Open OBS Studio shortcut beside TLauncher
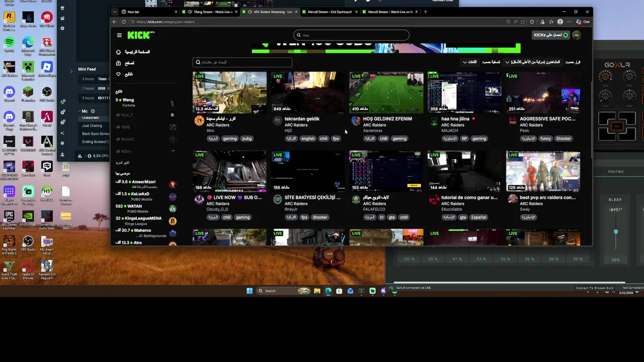644x362 pixels. [x=47, y=94]
